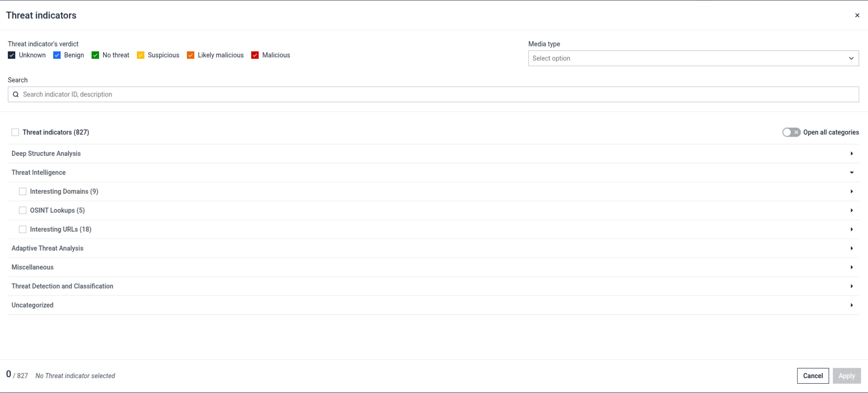Screen dimensions: 868x393
Task: Click the Cancel button
Action: click(813, 375)
